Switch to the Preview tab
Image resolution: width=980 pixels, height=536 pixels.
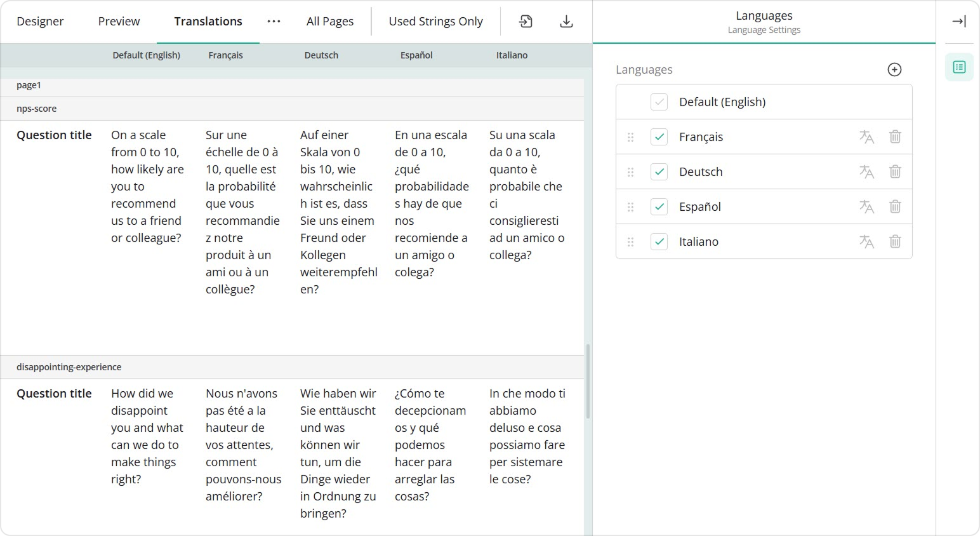[x=119, y=21]
